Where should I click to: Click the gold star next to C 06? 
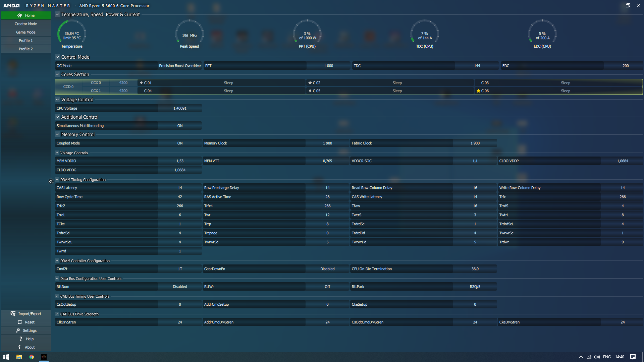pos(478,91)
